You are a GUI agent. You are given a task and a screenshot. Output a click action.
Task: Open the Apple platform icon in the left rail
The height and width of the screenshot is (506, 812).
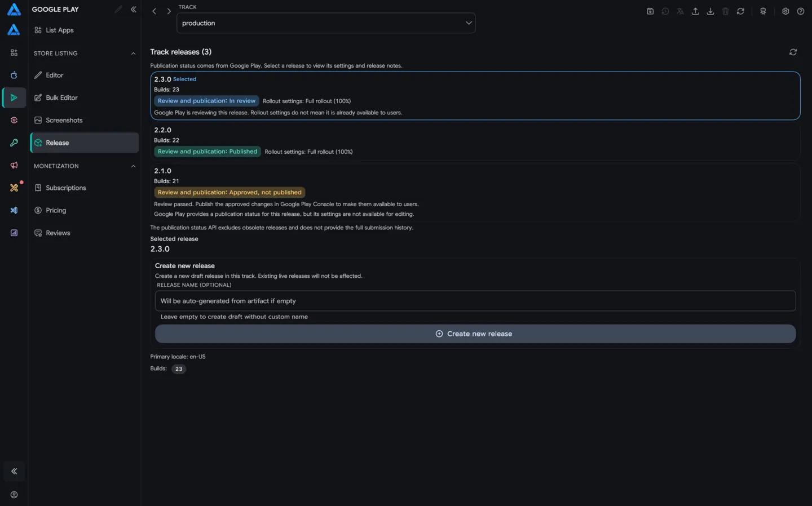click(x=14, y=75)
